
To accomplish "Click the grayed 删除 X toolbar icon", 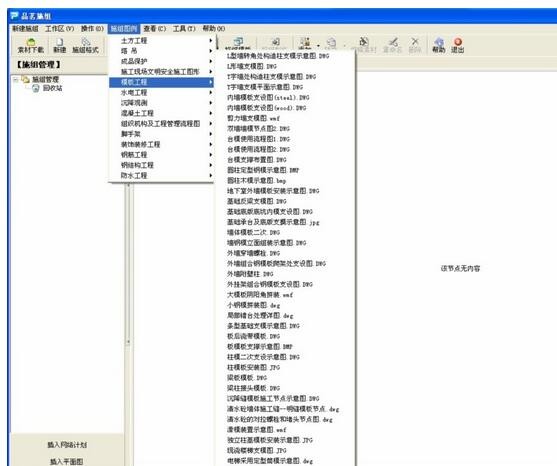I will point(415,45).
